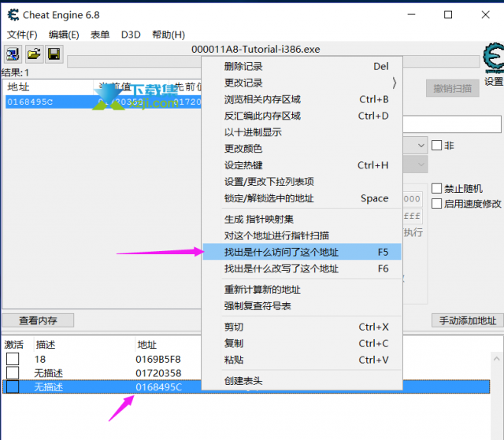The image size is (504, 440).
Task: Click the save floppy disk icon
Action: pyautogui.click(x=54, y=54)
